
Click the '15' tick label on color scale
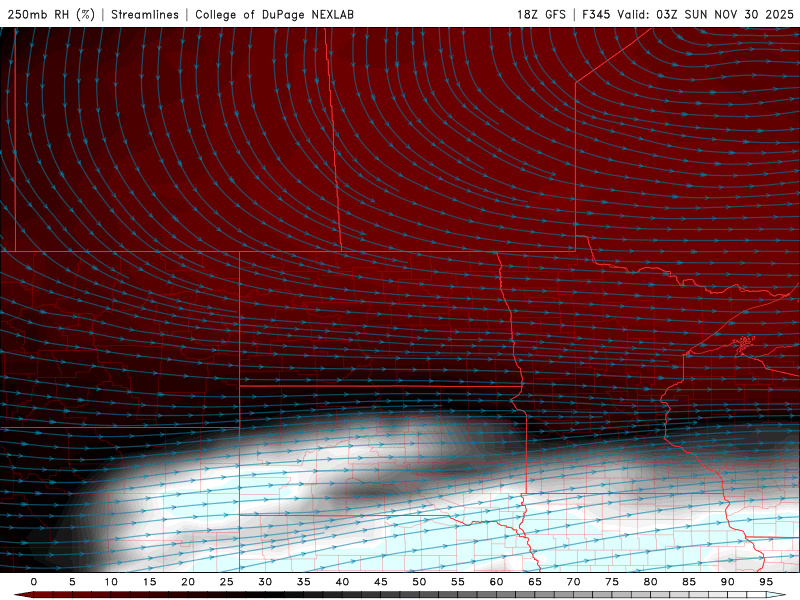149,582
